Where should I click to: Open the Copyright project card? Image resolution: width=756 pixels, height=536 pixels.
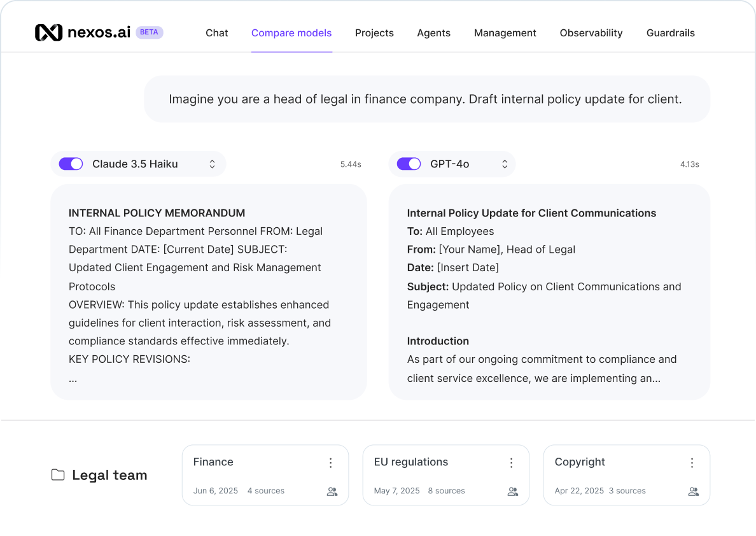[627, 476]
